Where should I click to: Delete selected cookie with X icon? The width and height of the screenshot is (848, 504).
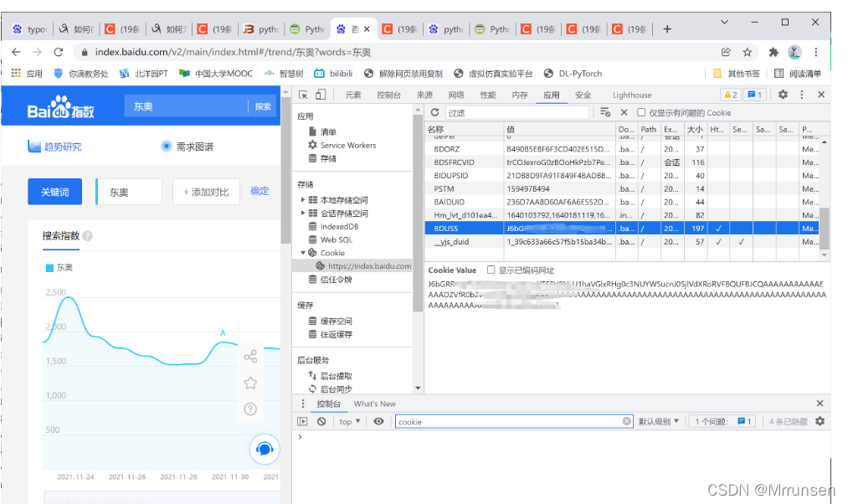[x=624, y=112]
